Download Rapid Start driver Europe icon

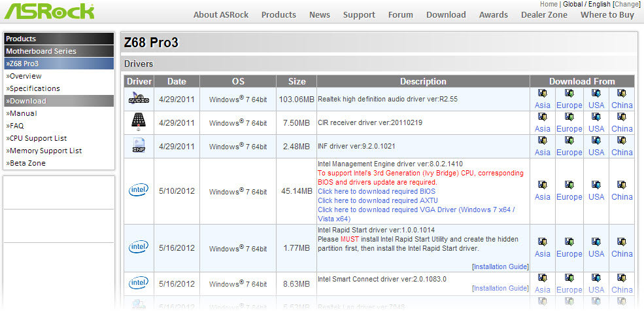[569, 242]
